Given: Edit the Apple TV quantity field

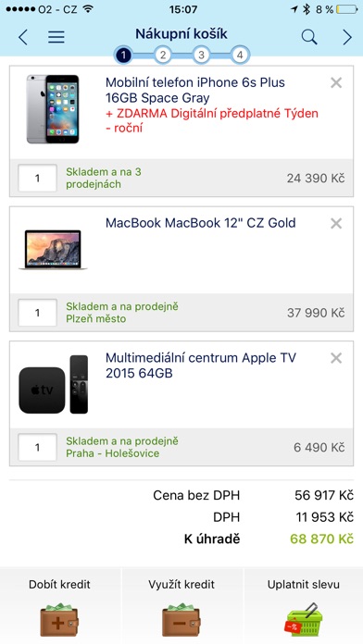Looking at the screenshot, I should (x=37, y=447).
